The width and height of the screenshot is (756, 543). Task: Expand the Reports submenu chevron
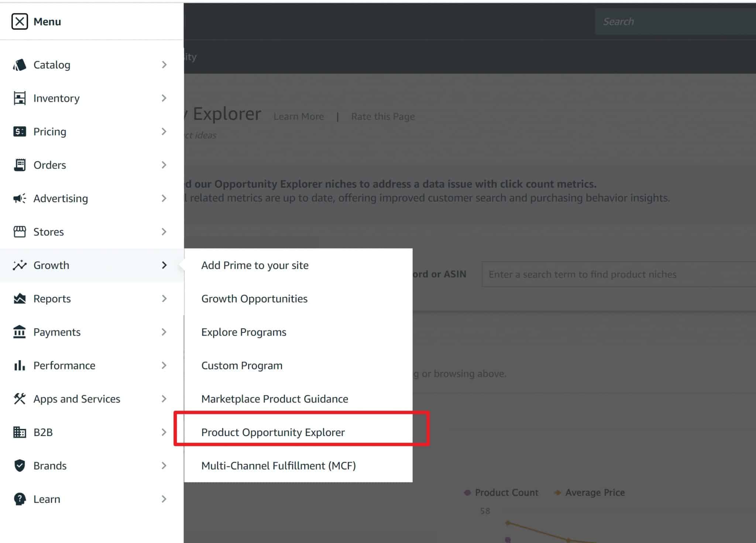[164, 298]
